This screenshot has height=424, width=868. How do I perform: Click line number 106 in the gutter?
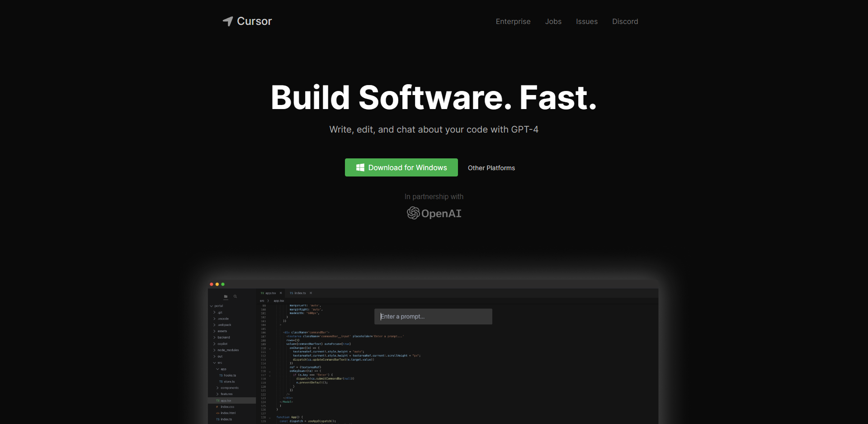(263, 333)
